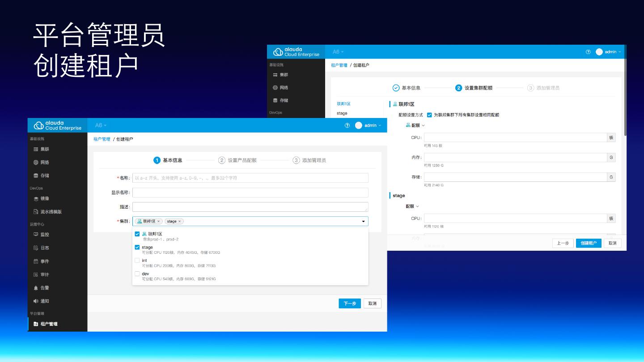The height and width of the screenshot is (362, 644).
Task: Click the monitoring icon in sidebar
Action: point(36,234)
